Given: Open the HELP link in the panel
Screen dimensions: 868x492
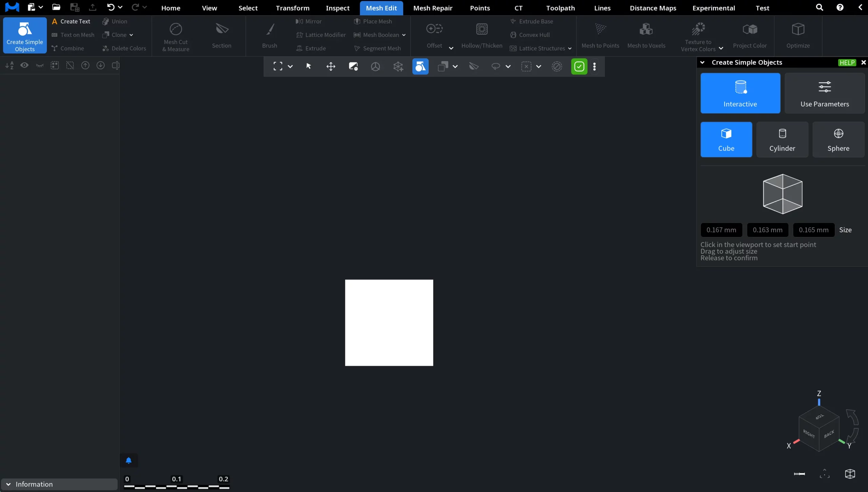Looking at the screenshot, I should pyautogui.click(x=847, y=62).
